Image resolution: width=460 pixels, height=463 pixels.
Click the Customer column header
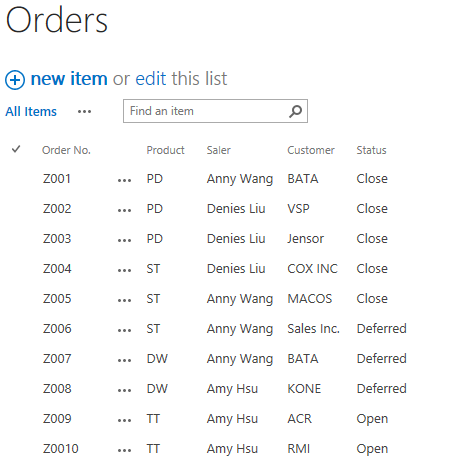[311, 150]
